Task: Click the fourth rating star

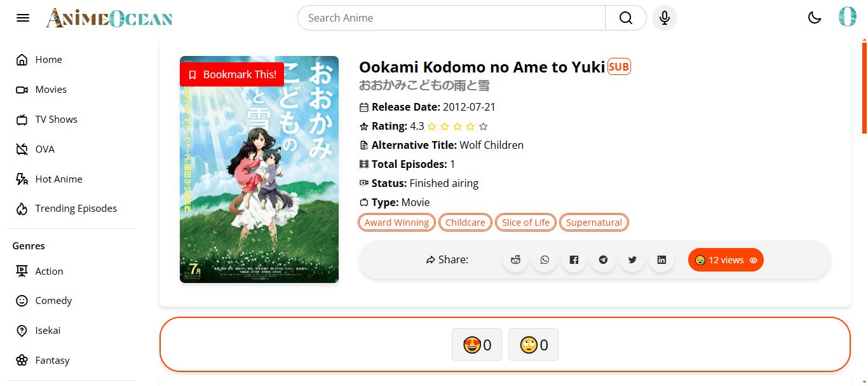Action: tap(470, 127)
